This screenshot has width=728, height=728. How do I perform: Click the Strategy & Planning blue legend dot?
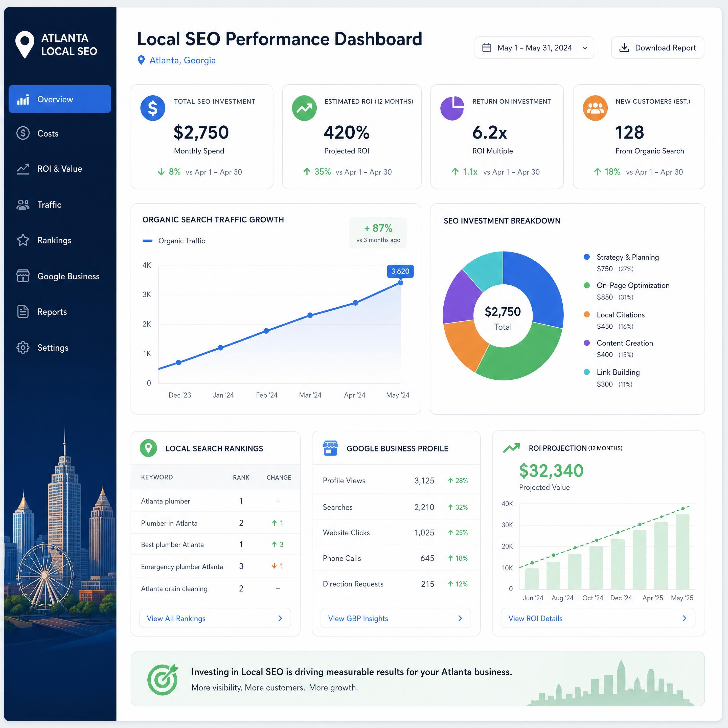point(587,257)
